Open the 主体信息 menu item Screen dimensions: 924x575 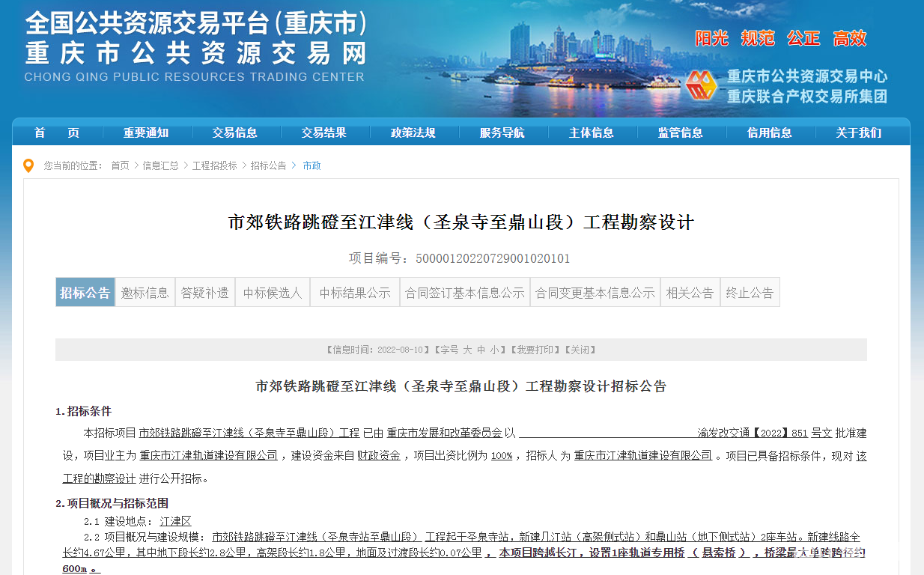(x=592, y=133)
